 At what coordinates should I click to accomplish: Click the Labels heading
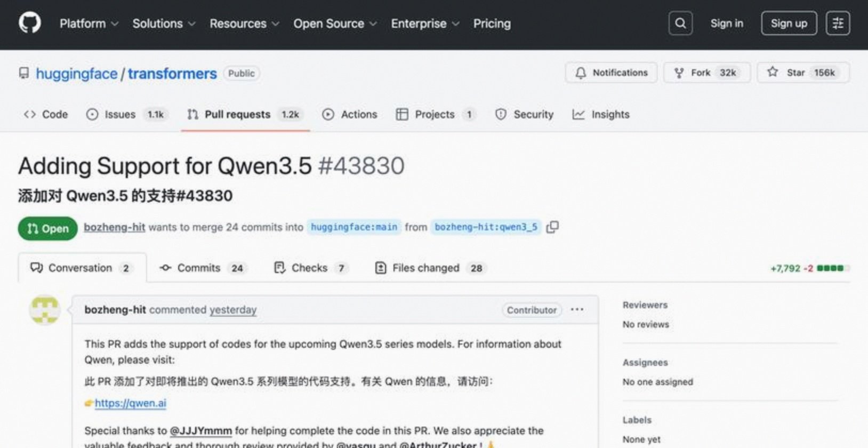point(637,420)
